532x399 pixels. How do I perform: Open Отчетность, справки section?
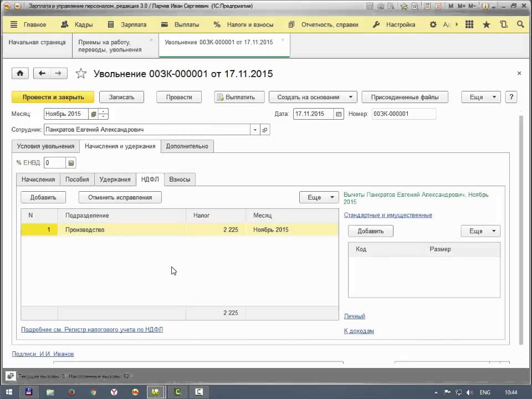point(323,24)
